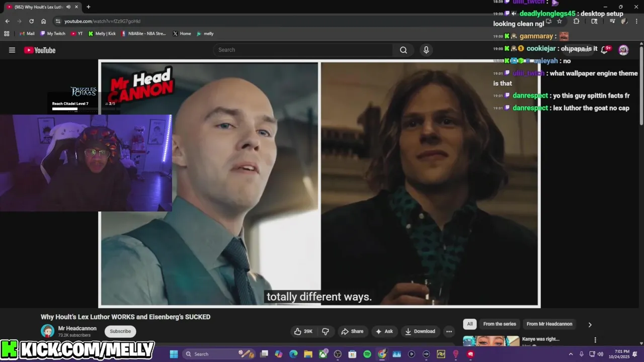Image resolution: width=644 pixels, height=362 pixels.
Task: Open the My Twitch bookmark
Action: coord(53,34)
